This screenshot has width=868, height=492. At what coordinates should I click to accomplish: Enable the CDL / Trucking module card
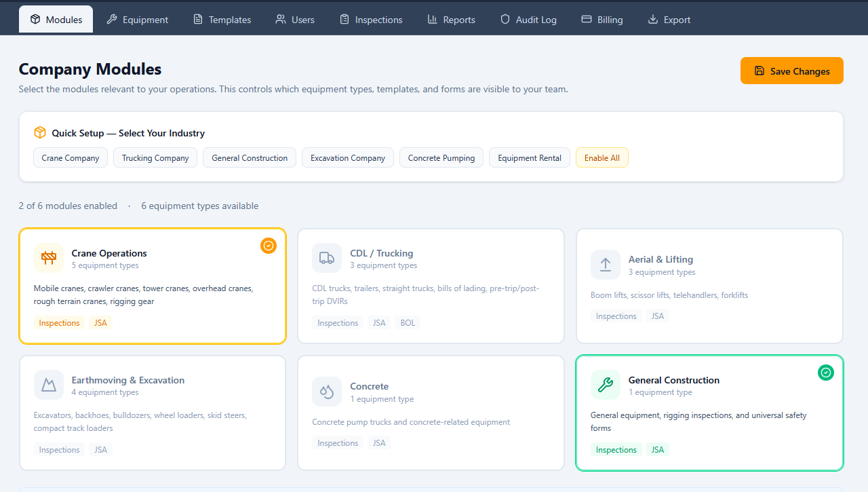click(431, 285)
